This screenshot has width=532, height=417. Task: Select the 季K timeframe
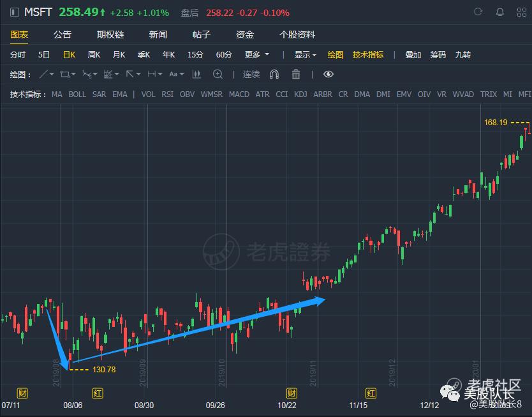144,55
